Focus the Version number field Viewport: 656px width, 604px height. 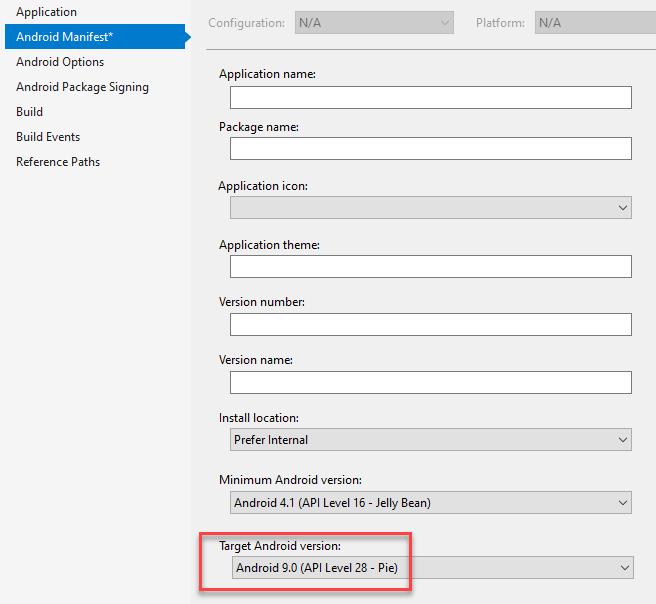430,324
